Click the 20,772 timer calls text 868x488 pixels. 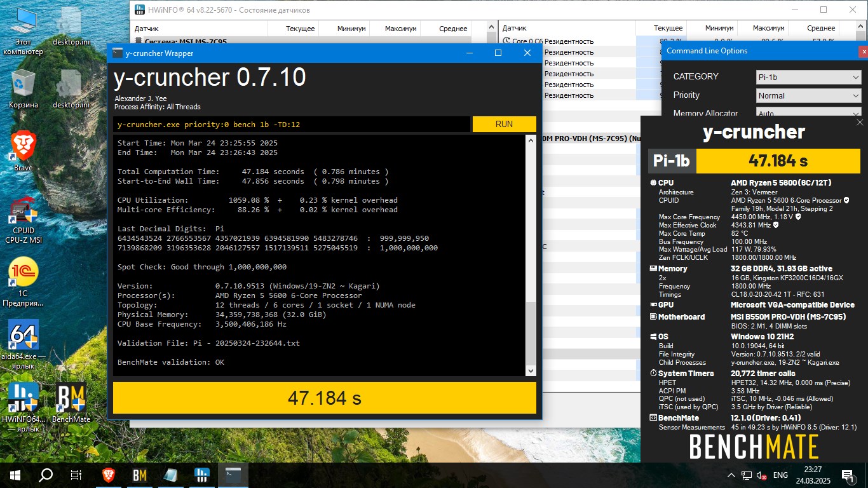point(763,374)
